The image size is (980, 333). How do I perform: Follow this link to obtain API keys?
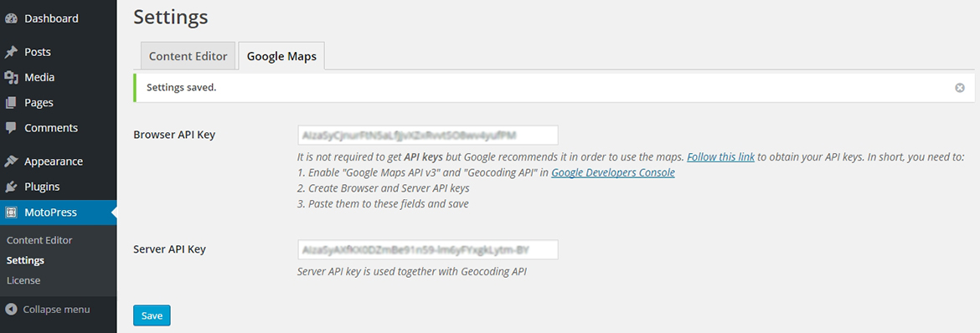[x=720, y=156]
